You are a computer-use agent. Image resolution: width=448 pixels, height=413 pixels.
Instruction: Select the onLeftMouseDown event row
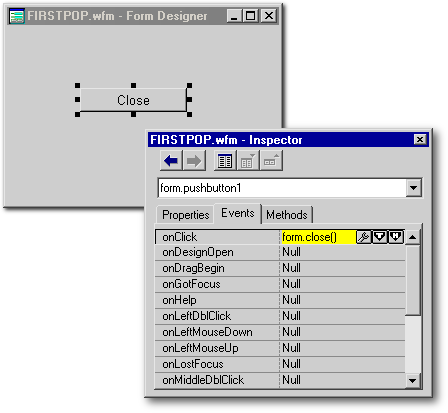pos(280,332)
